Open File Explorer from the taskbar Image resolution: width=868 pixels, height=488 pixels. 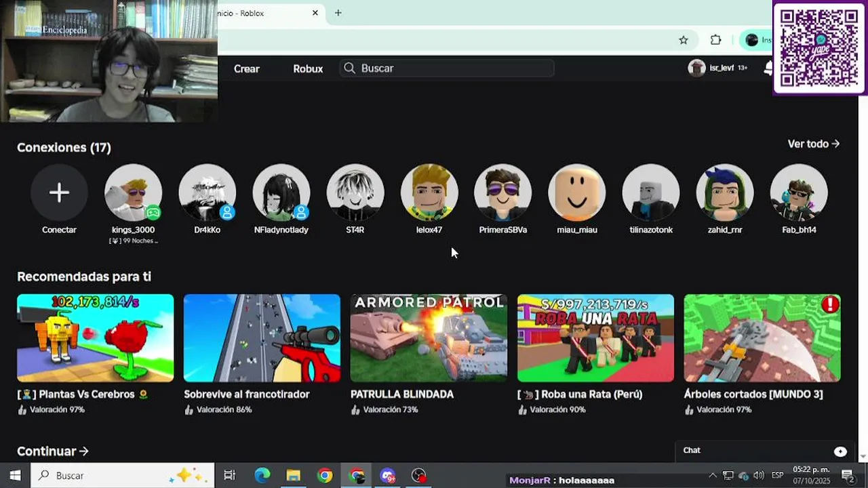pos(293,475)
